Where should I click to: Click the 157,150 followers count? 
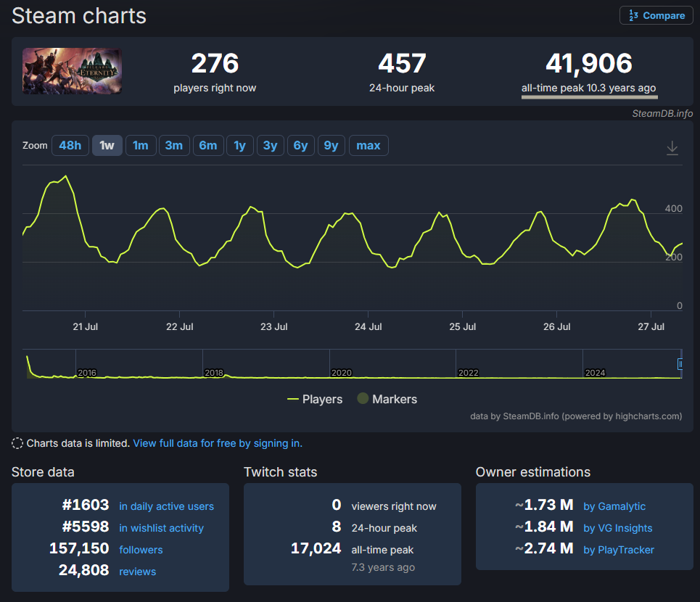click(x=79, y=548)
